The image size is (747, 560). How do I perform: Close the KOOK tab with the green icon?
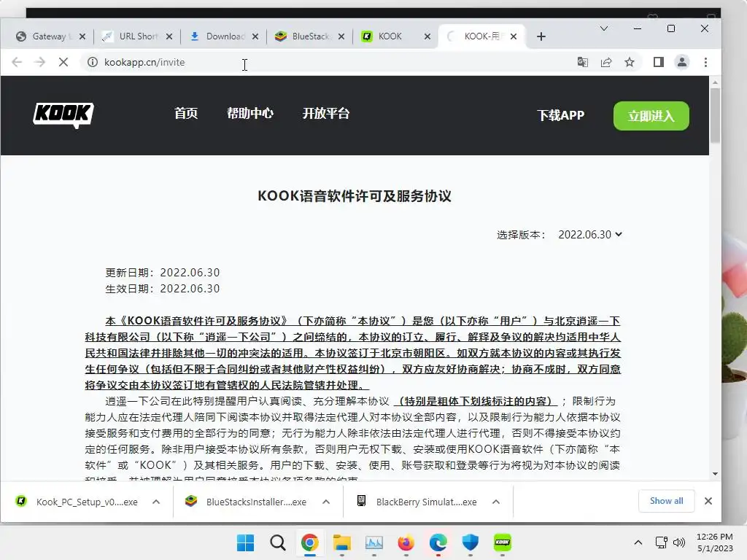[427, 36]
